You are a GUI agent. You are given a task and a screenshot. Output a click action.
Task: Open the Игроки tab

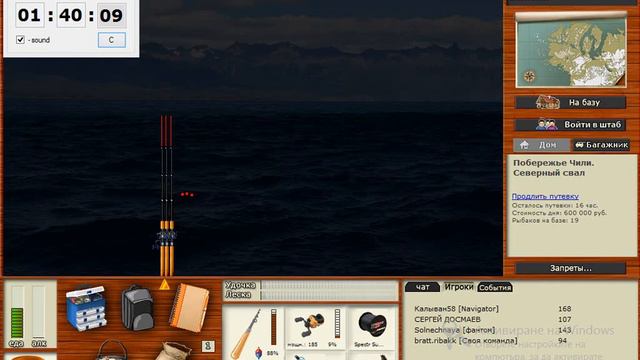point(459,287)
